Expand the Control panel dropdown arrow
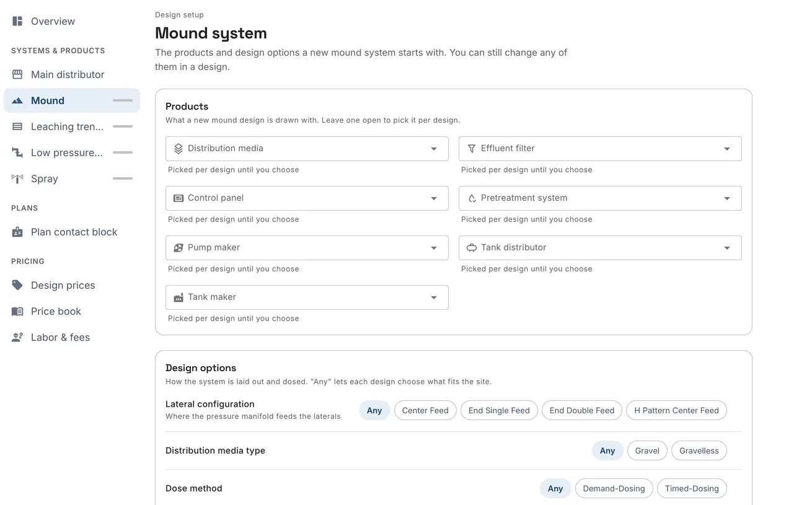Viewport: 812px width, 505px height. coord(434,198)
